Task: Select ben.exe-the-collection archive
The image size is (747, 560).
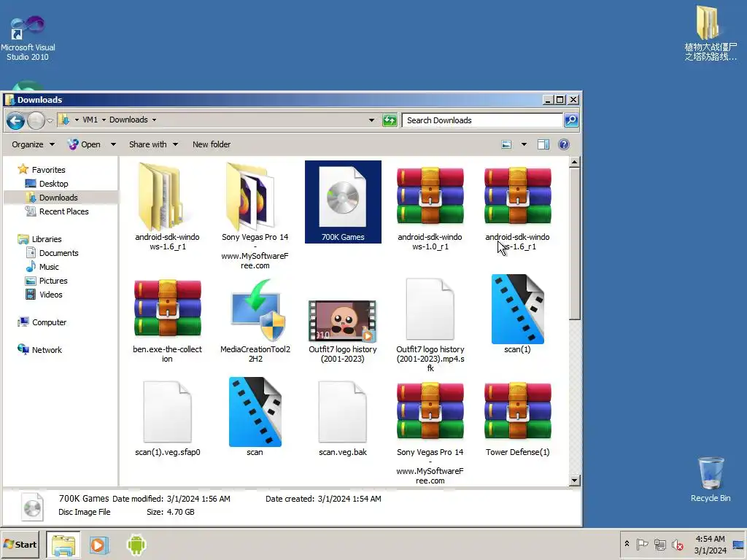Action: click(x=167, y=319)
